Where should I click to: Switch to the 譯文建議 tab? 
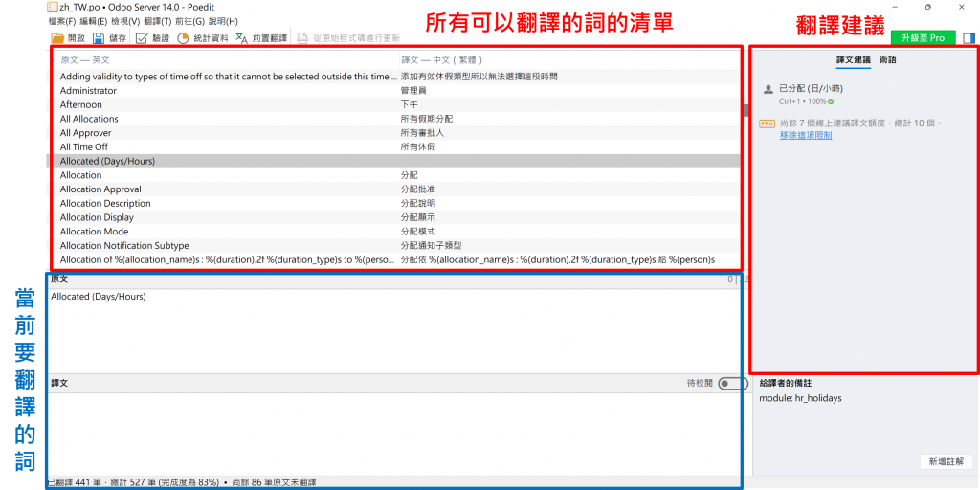click(853, 60)
